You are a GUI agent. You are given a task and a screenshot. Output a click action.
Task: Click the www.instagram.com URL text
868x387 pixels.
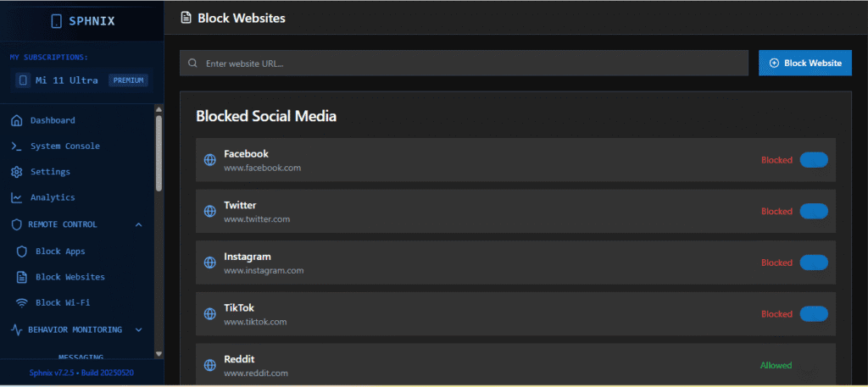coord(264,270)
